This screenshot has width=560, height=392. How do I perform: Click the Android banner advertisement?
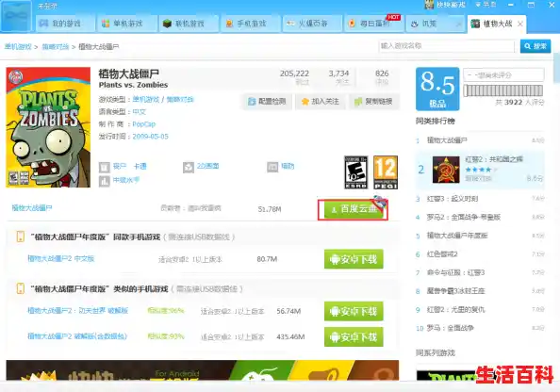click(x=203, y=370)
